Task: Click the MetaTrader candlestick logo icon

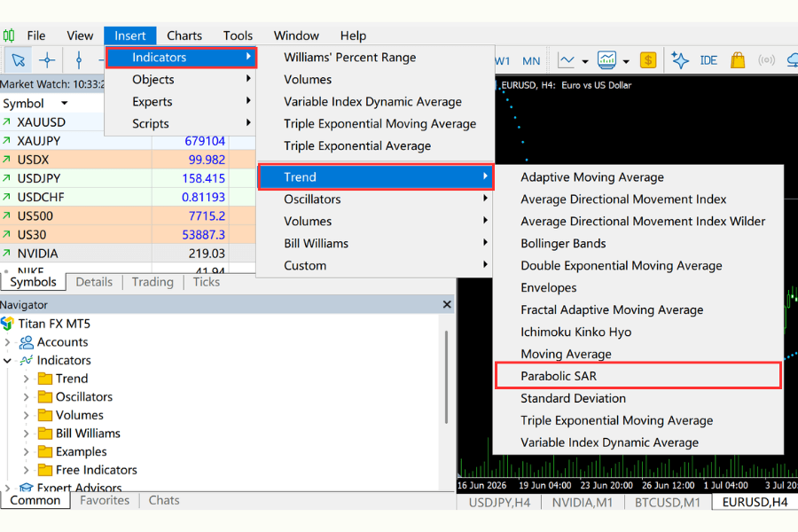Action: (x=9, y=35)
